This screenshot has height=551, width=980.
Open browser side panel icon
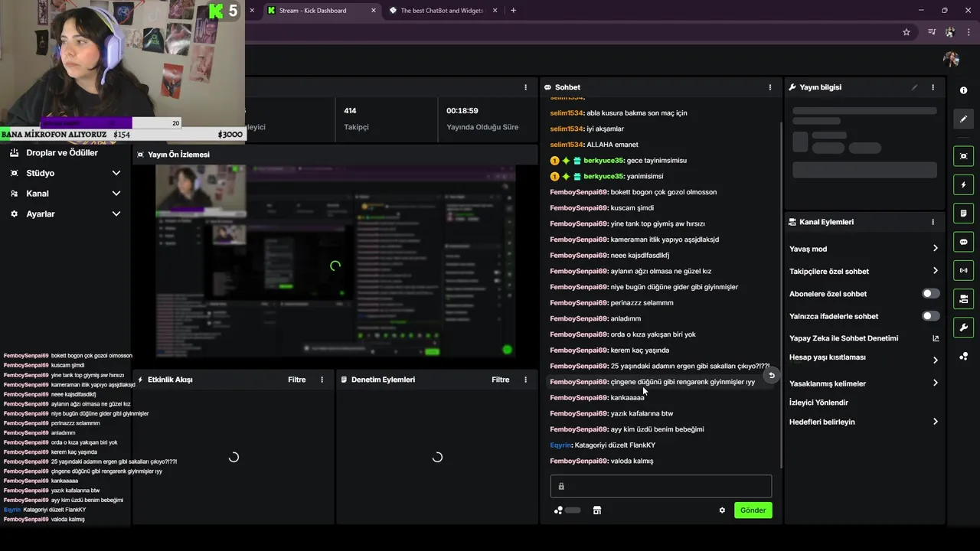[x=932, y=32]
